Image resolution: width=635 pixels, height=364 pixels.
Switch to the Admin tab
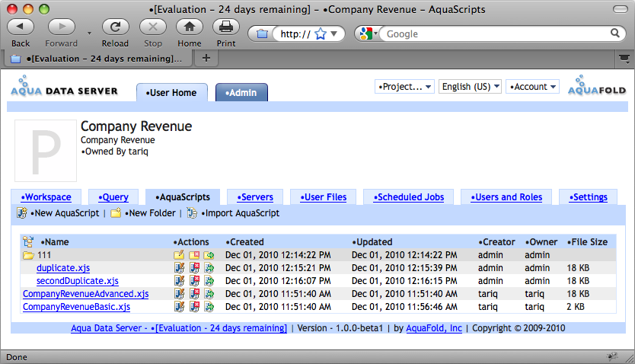click(242, 92)
